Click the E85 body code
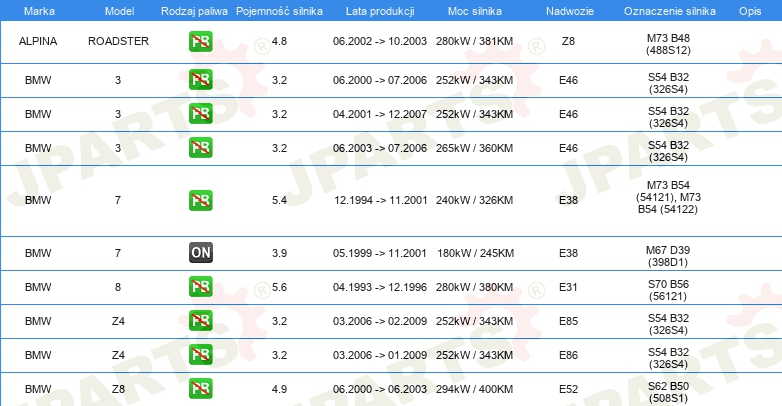This screenshot has height=406, width=782. (x=568, y=321)
